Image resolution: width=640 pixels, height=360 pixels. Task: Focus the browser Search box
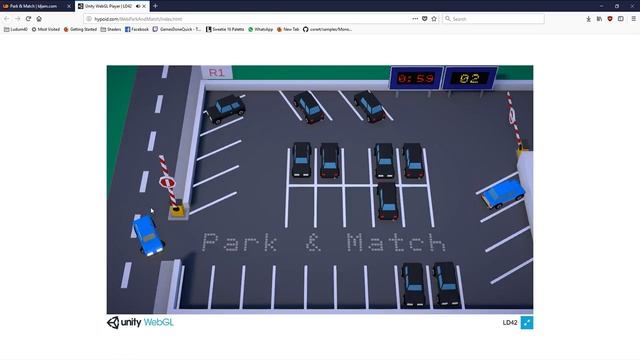(493, 19)
